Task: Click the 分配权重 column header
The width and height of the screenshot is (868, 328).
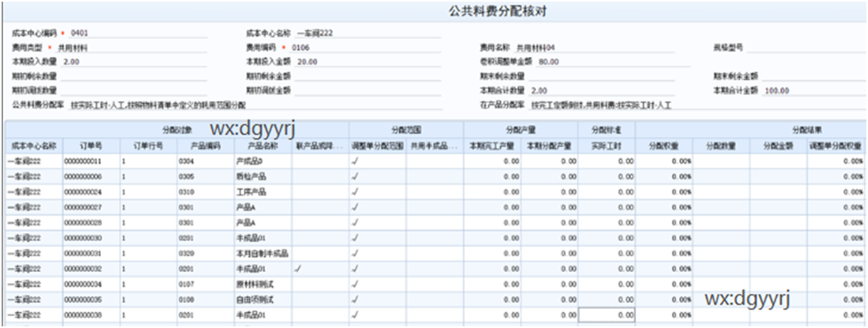Action: click(x=664, y=146)
